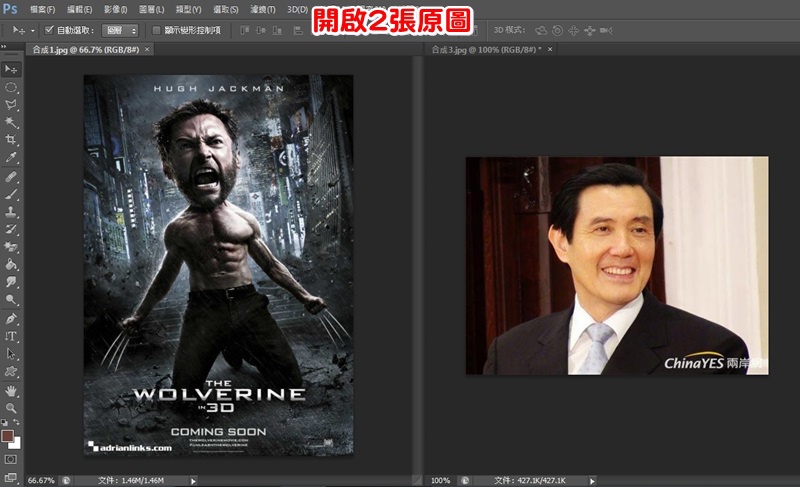800x487 pixels.
Task: Close the 合成1.jpg document tab
Action: (147, 49)
